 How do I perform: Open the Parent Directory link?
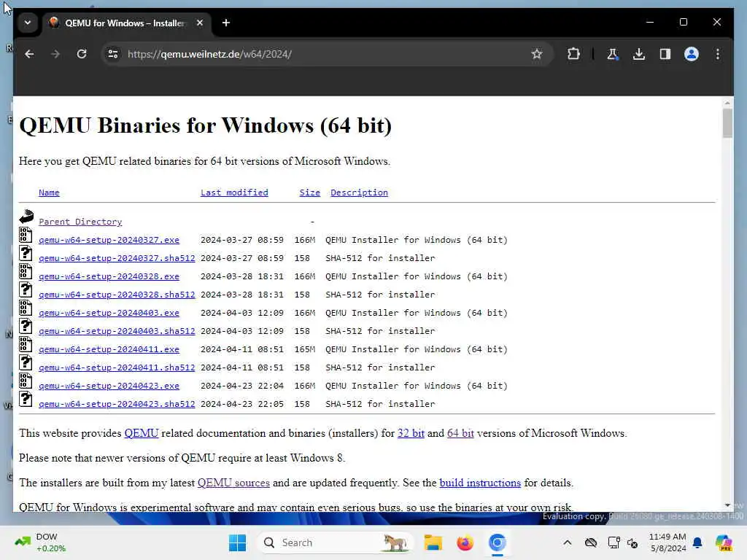pyautogui.click(x=80, y=222)
